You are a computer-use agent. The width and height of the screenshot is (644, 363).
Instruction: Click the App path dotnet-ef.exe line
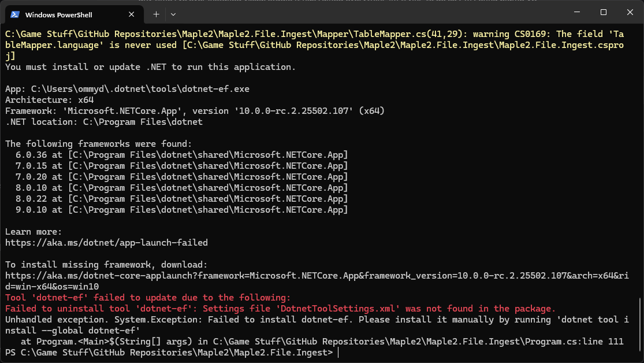(x=127, y=89)
